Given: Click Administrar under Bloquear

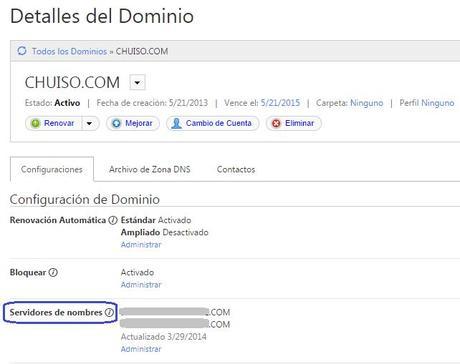Looking at the screenshot, I should 141,285.
